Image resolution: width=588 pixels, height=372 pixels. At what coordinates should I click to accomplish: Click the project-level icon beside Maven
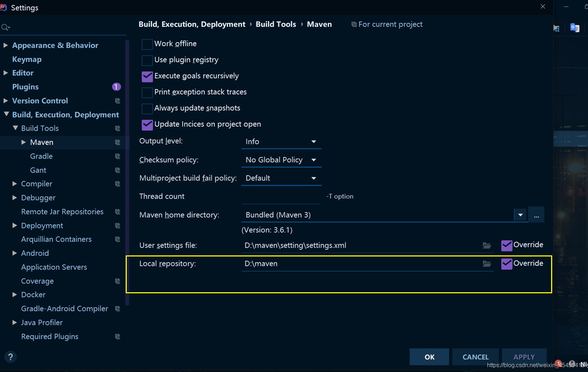(x=117, y=142)
